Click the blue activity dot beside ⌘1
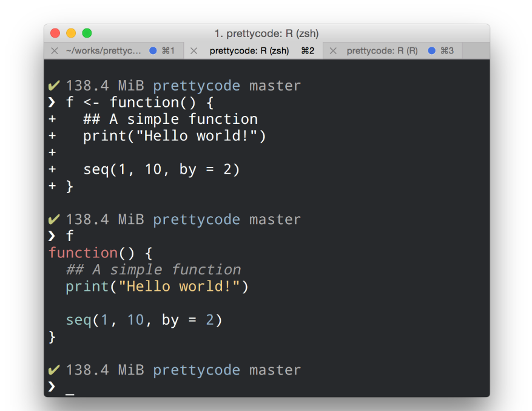 coord(153,51)
